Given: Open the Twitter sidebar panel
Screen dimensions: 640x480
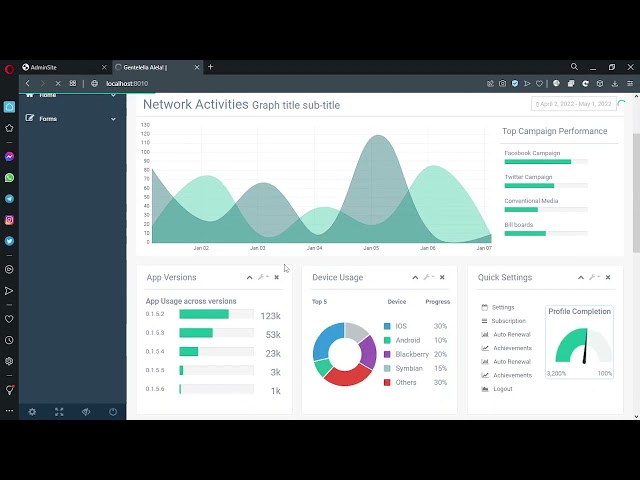Looking at the screenshot, I should click(9, 241).
